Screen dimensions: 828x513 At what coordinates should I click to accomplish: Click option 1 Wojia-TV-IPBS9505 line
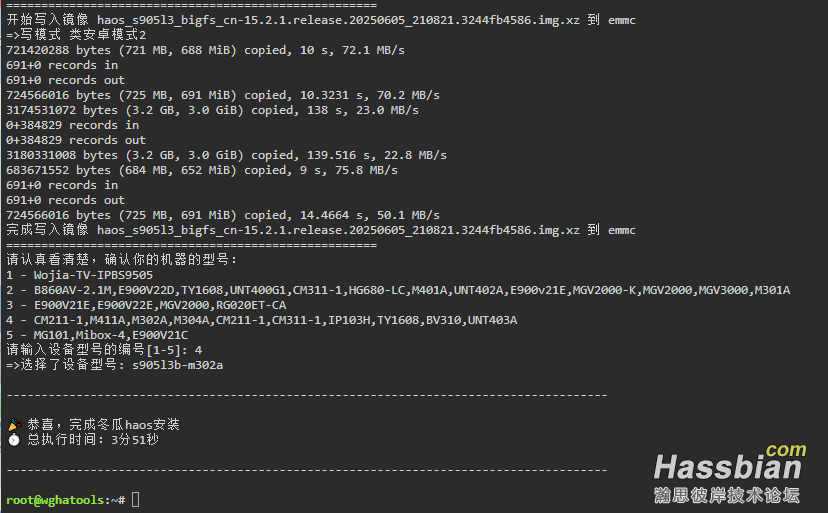(x=80, y=275)
